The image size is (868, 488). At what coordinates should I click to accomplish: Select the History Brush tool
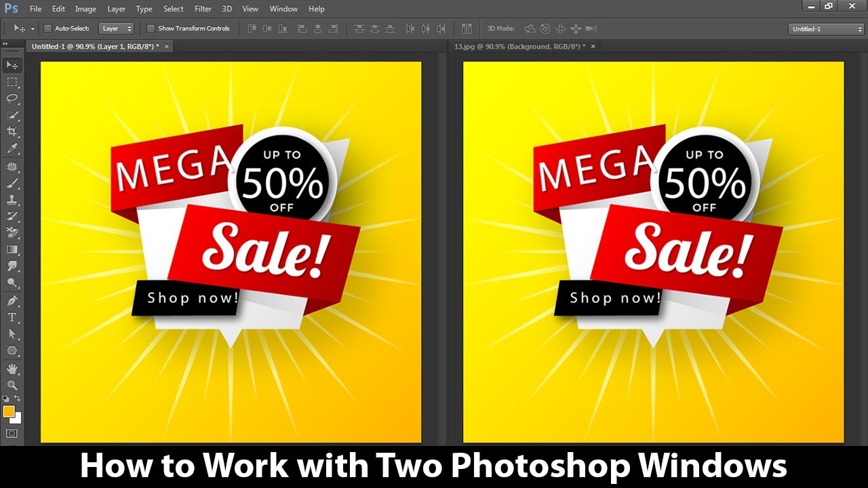pos(12,216)
